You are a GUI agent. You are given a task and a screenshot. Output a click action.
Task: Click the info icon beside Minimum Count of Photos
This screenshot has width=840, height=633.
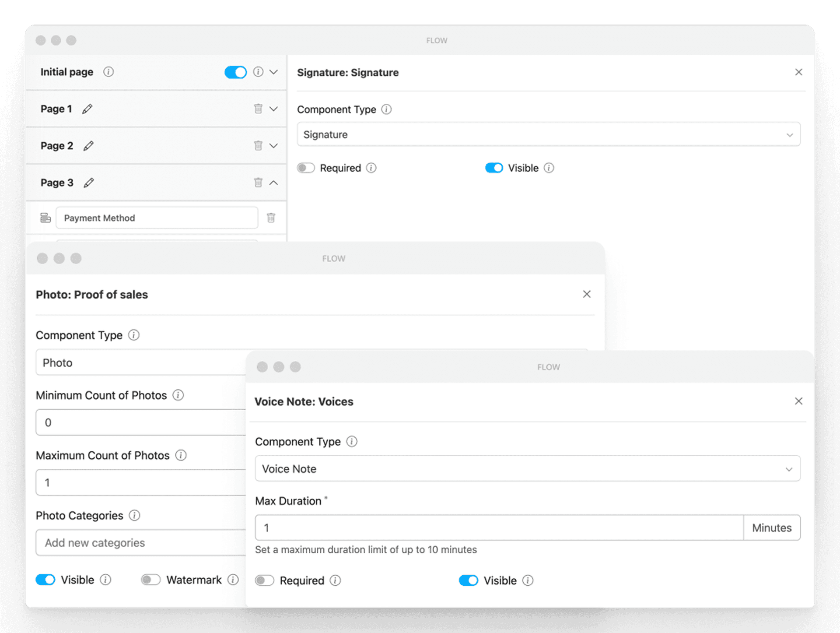click(x=178, y=395)
